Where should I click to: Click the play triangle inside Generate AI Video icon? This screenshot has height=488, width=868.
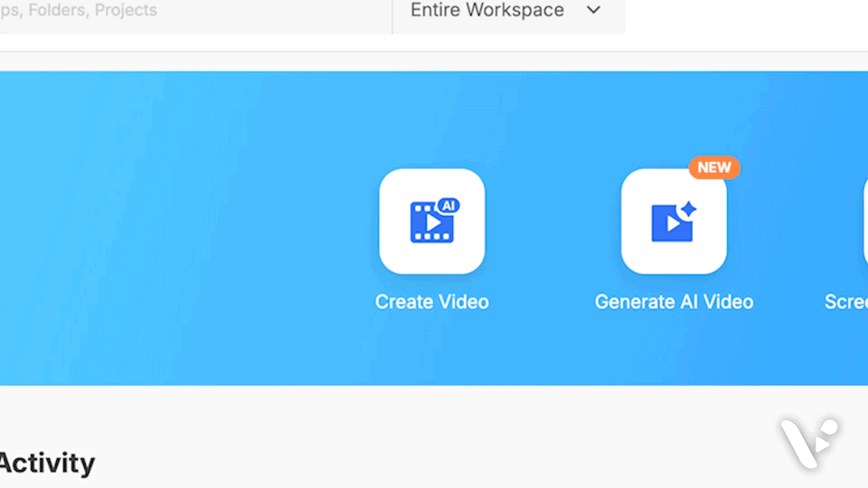[672, 223]
